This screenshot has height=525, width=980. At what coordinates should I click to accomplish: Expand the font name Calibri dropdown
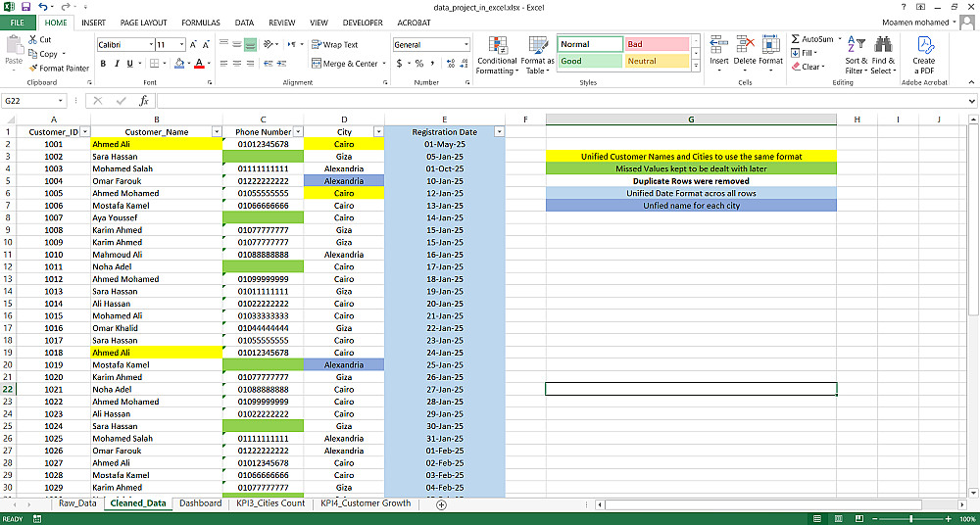151,45
